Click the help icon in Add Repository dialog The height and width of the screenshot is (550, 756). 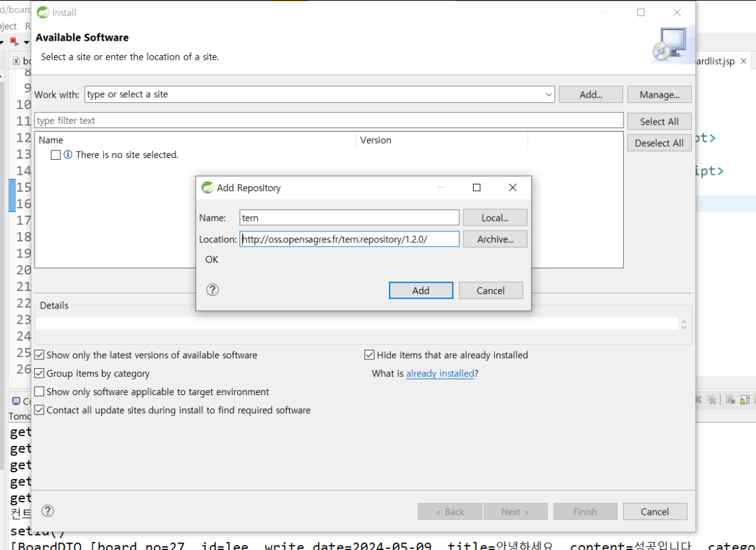213,290
